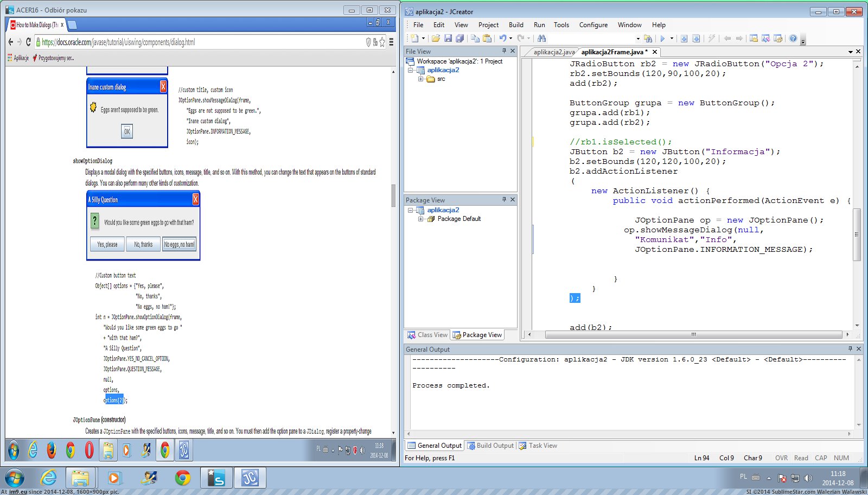Undo the last edit with the Undo icon
Screen dimensions: 868x495
point(503,38)
